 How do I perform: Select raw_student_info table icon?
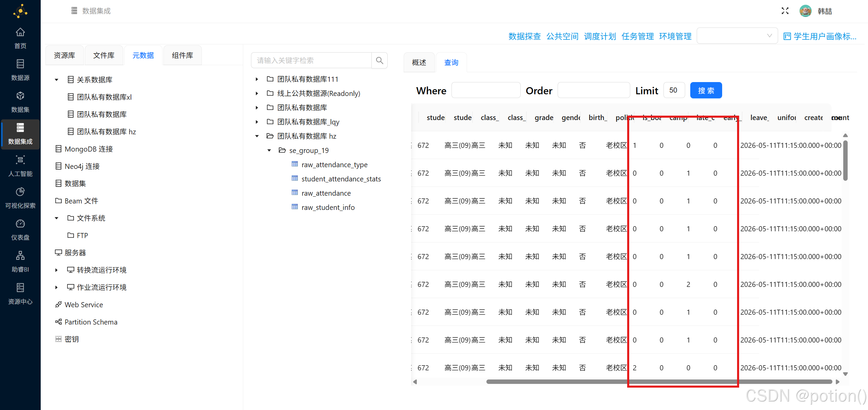point(295,207)
